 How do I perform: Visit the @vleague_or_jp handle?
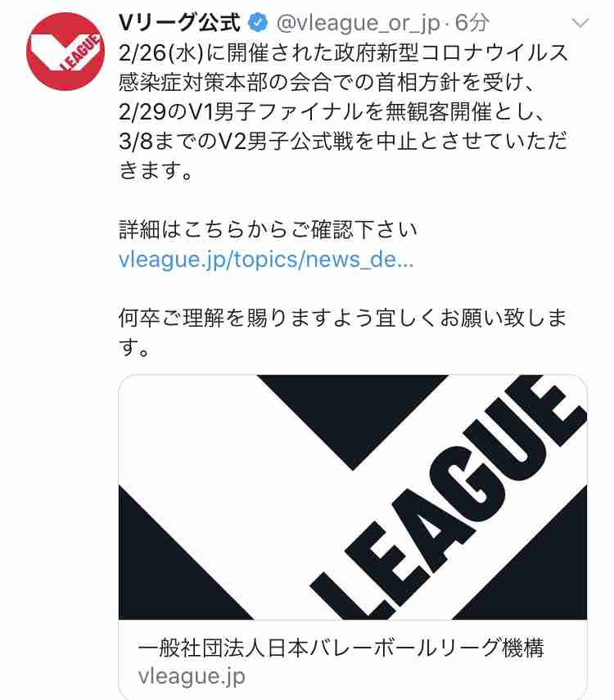click(358, 24)
